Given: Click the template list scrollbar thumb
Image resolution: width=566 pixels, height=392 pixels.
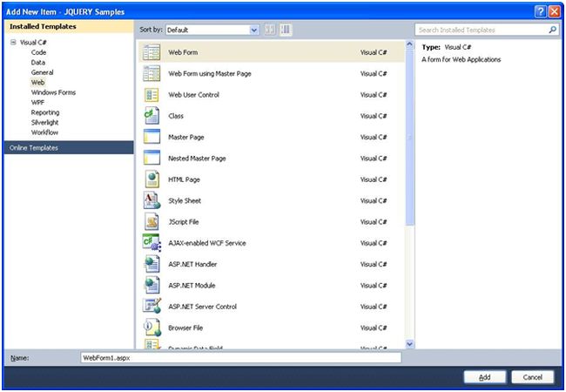Looking at the screenshot, I should (x=409, y=137).
